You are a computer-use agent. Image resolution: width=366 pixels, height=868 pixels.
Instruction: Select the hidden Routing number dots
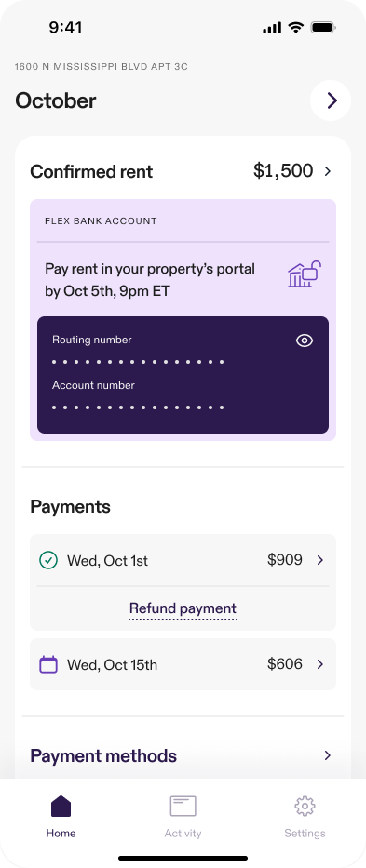[x=138, y=362]
